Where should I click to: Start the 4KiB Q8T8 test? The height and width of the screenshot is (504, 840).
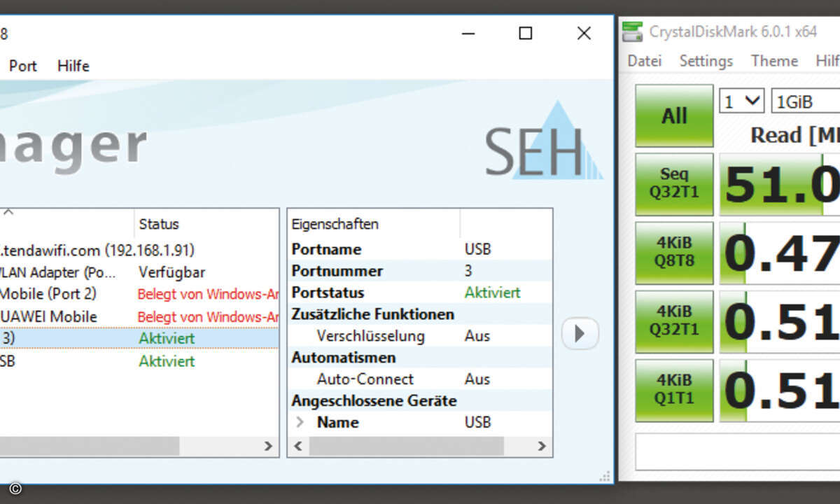[x=674, y=253]
